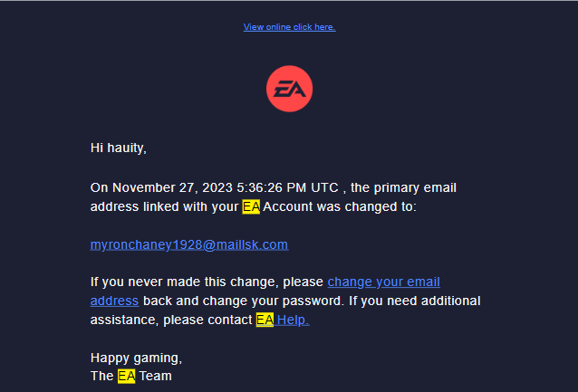Click the red EA logo
Screen dimensions: 578x392
click(289, 89)
